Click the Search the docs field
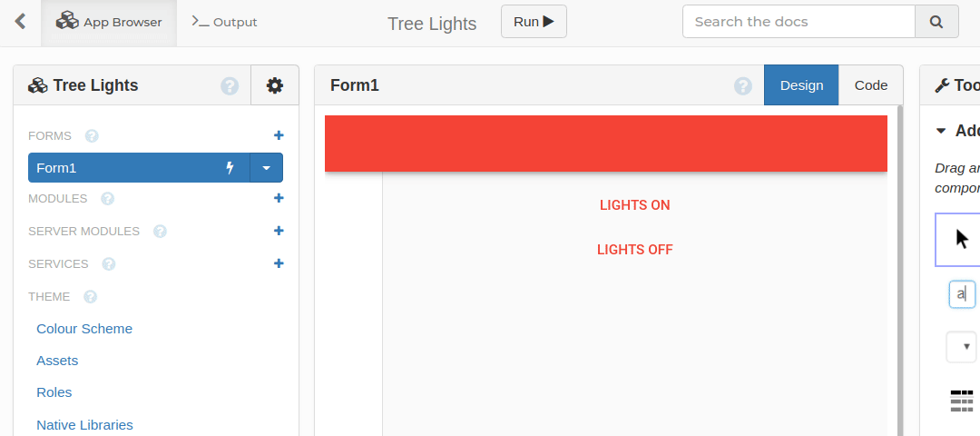980x436 pixels. point(799,22)
